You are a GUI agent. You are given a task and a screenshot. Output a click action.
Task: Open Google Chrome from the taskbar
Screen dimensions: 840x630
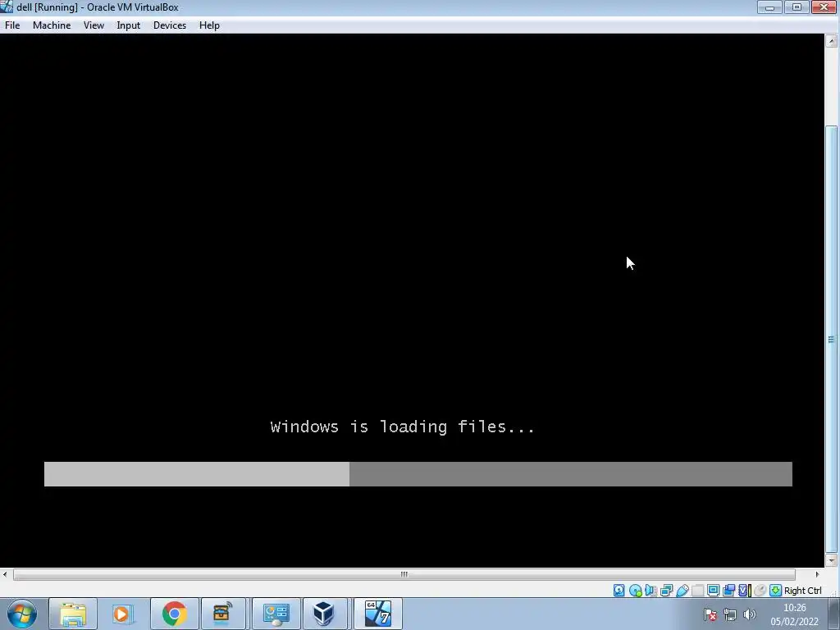[x=174, y=614]
